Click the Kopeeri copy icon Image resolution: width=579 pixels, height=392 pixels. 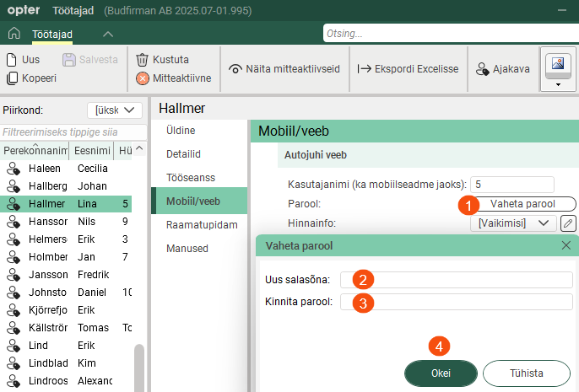click(12, 78)
